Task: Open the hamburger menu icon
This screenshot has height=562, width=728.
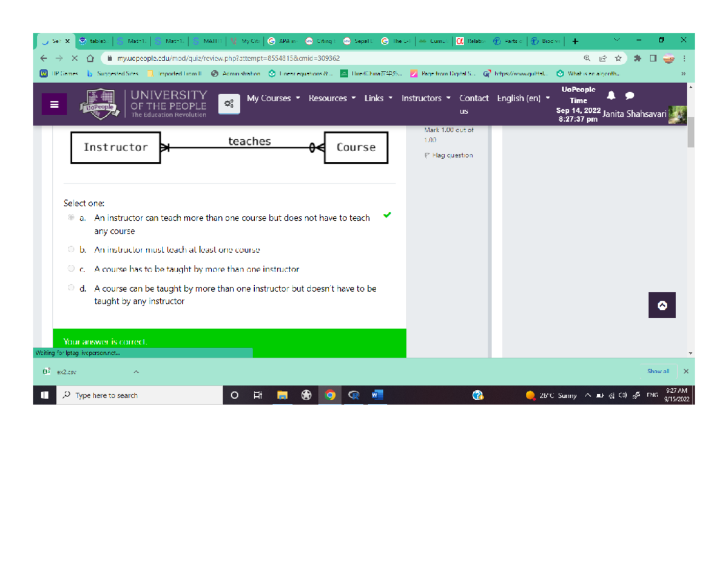Action: pyautogui.click(x=53, y=104)
